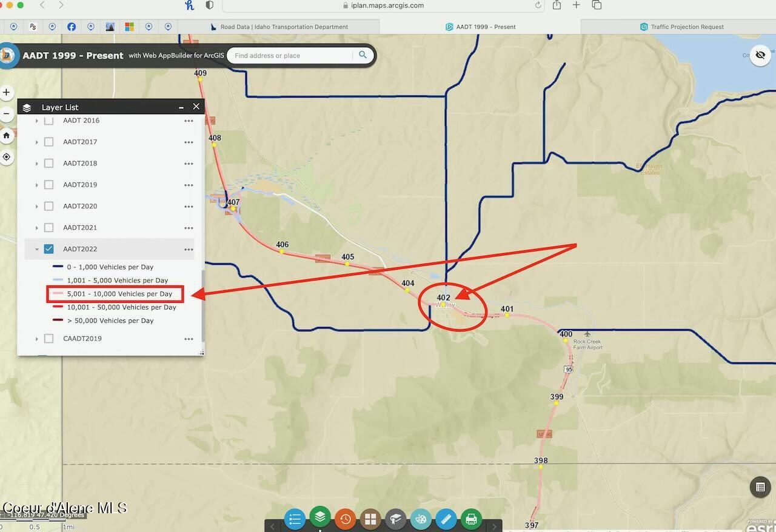Click the green Layer List widget icon
The height and width of the screenshot is (532, 776).
320,517
